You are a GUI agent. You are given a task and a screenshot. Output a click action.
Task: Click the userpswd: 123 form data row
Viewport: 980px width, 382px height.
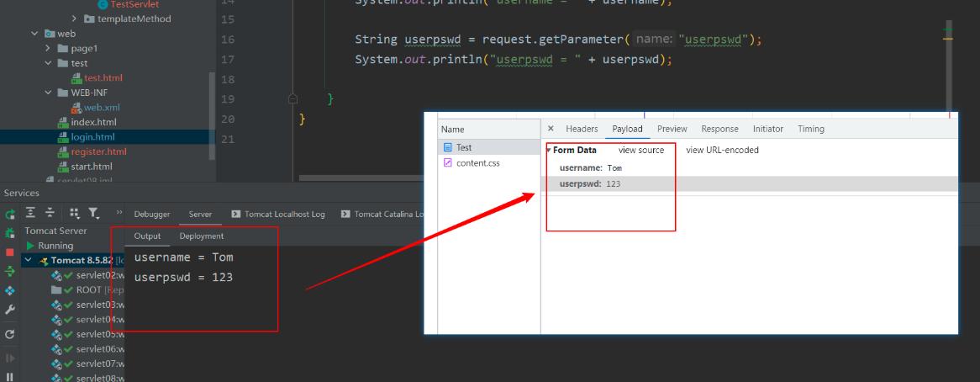(x=749, y=183)
